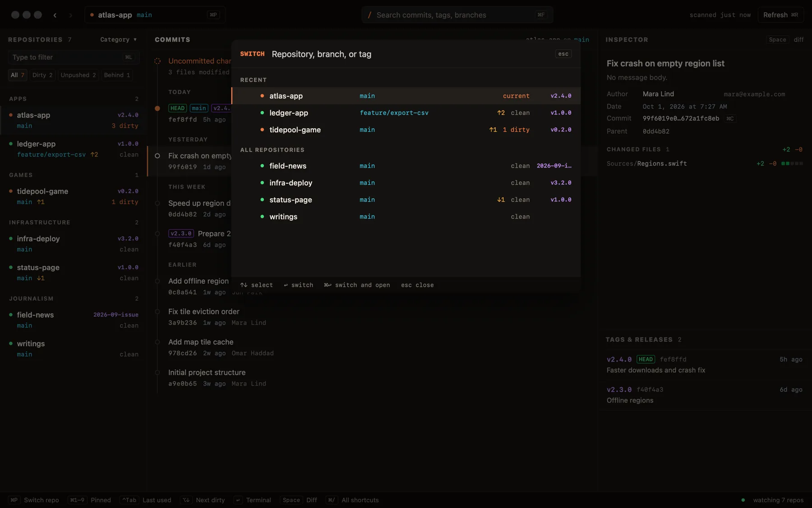Select the v2.4.0 tag release entry
This screenshot has width=812, height=508.
click(x=705, y=365)
